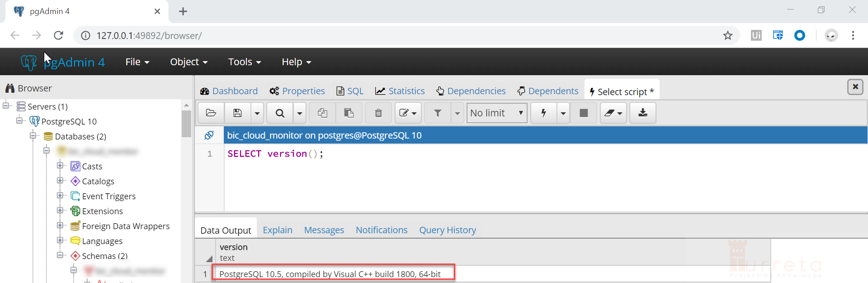Click the Save file toolbar icon
This screenshot has height=283, width=868.
[237, 113]
